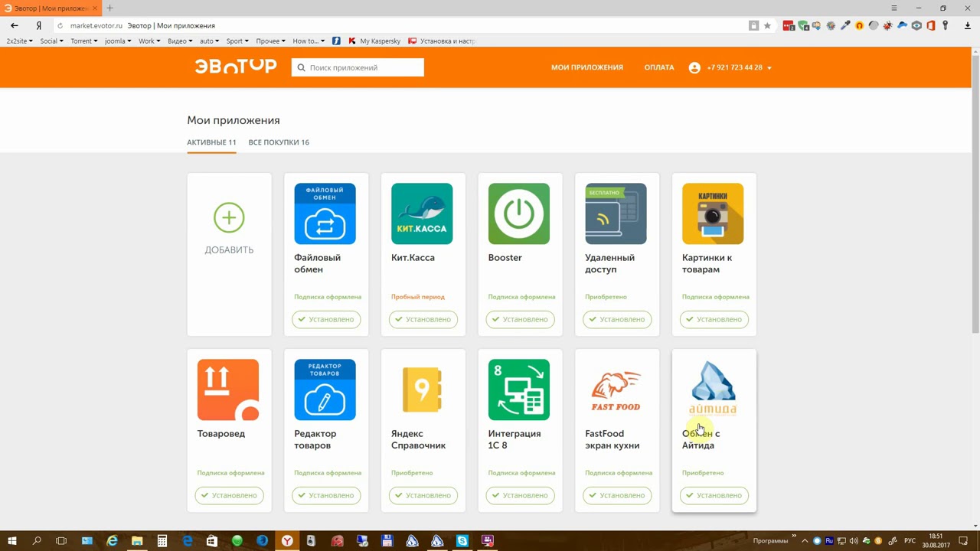Expand the Видео bookmarks folder
The image size is (980, 551).
(x=181, y=41)
